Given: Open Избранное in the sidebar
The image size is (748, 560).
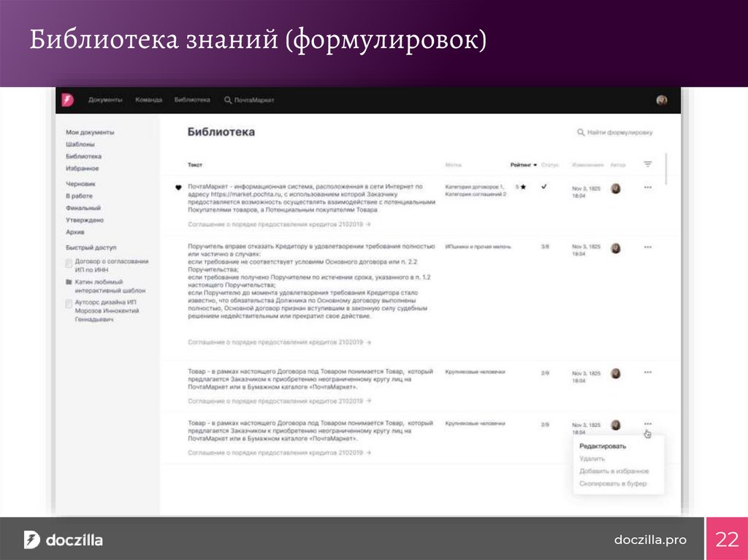Looking at the screenshot, I should (x=83, y=169).
